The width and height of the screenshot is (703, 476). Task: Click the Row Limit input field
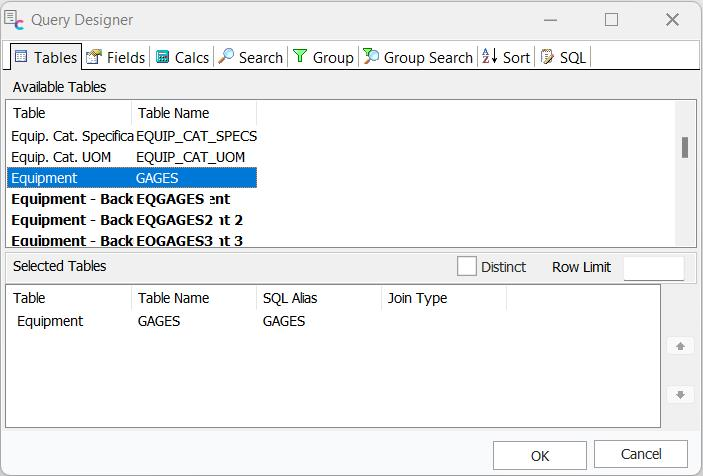tap(653, 267)
